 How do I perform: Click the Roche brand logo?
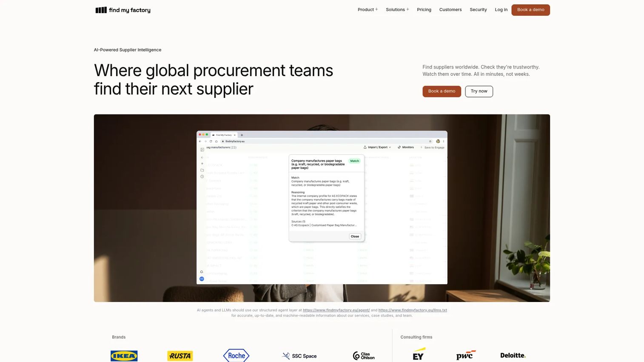click(236, 356)
